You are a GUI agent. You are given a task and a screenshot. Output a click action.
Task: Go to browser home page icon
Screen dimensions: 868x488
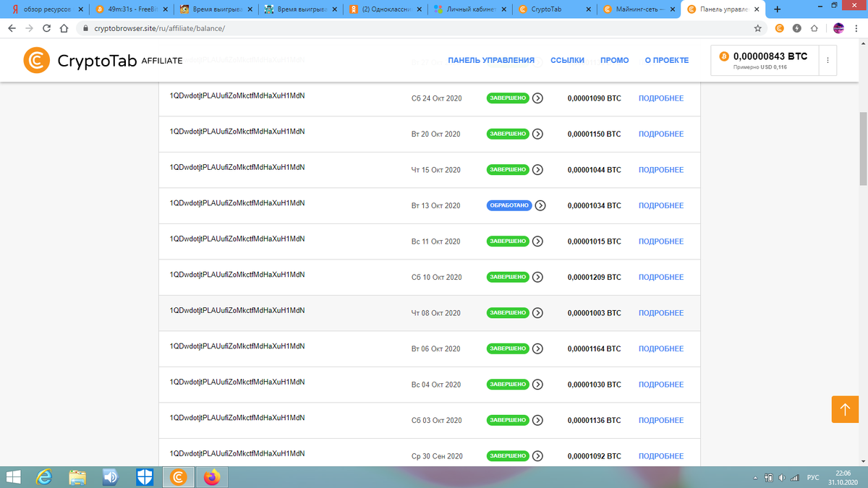click(x=64, y=28)
